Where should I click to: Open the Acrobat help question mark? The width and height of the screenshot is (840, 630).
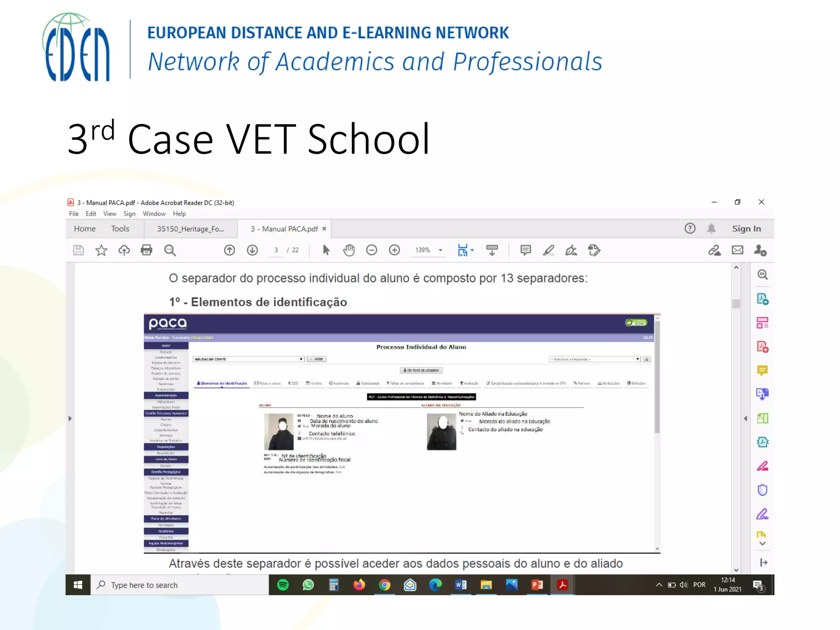(x=690, y=228)
